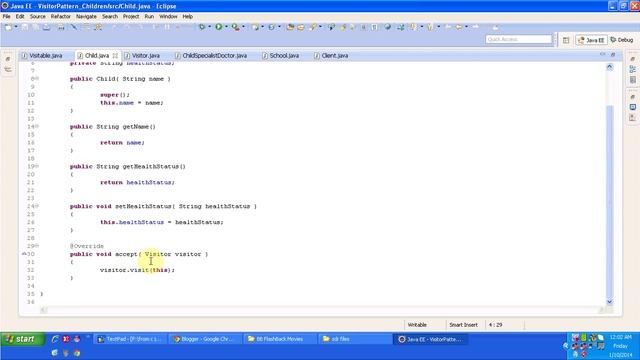Switch to the ChildSpecialistDoctor.java tab
Viewport: 640px width, 360px height.
pos(211,56)
